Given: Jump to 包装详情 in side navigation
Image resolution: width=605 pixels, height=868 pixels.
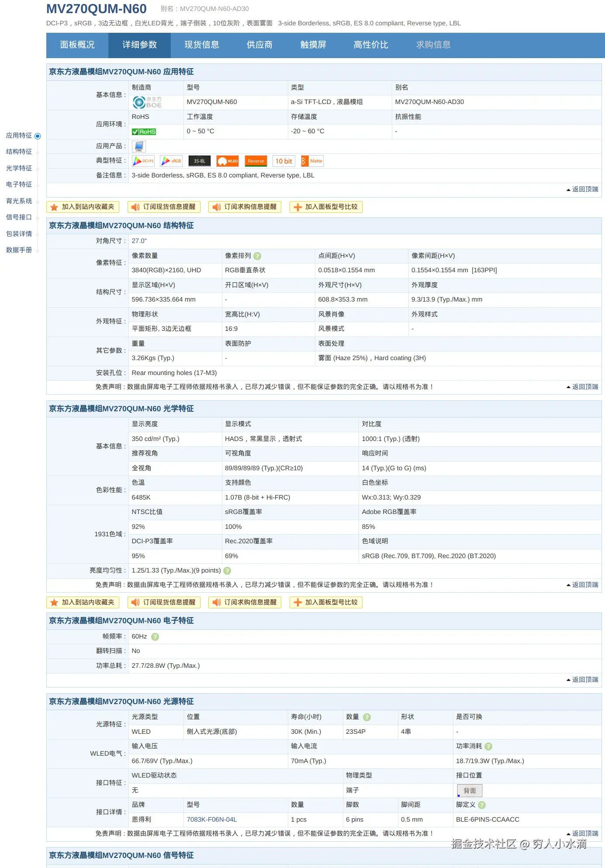Looking at the screenshot, I should (x=19, y=234).
